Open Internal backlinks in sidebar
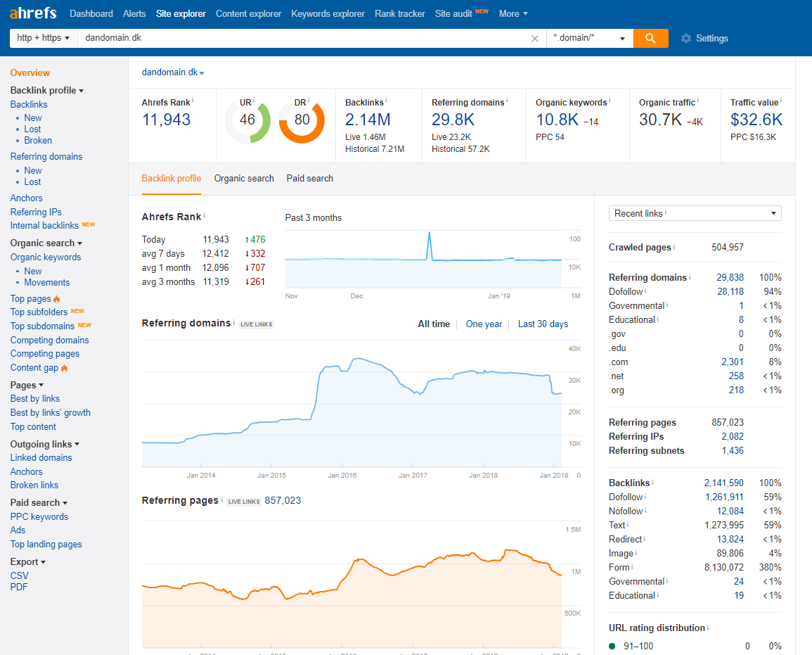 coord(44,225)
